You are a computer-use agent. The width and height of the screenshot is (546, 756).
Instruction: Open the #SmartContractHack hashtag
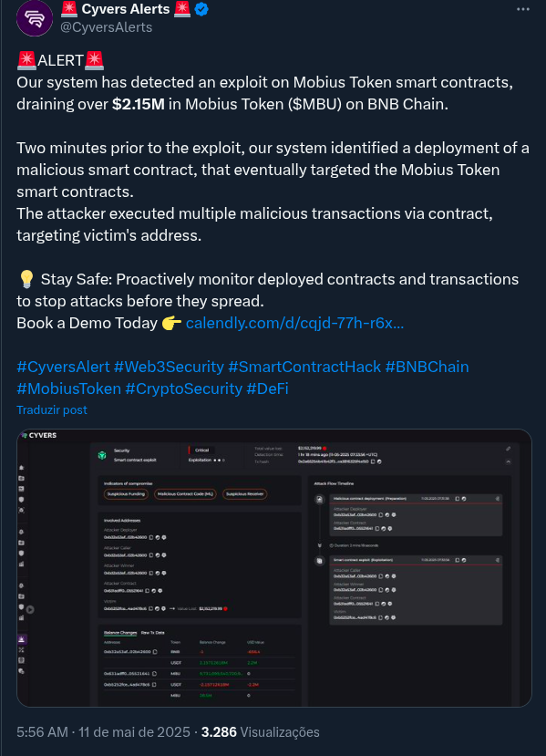pos(304,367)
